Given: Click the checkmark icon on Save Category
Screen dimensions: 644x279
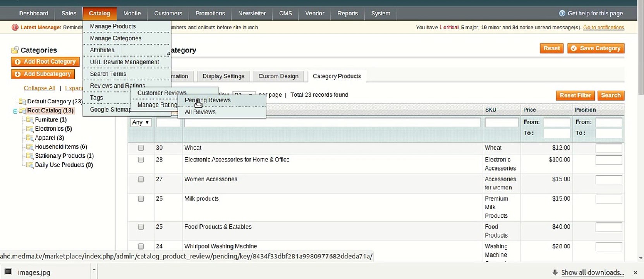Looking at the screenshot, I should coord(574,48).
